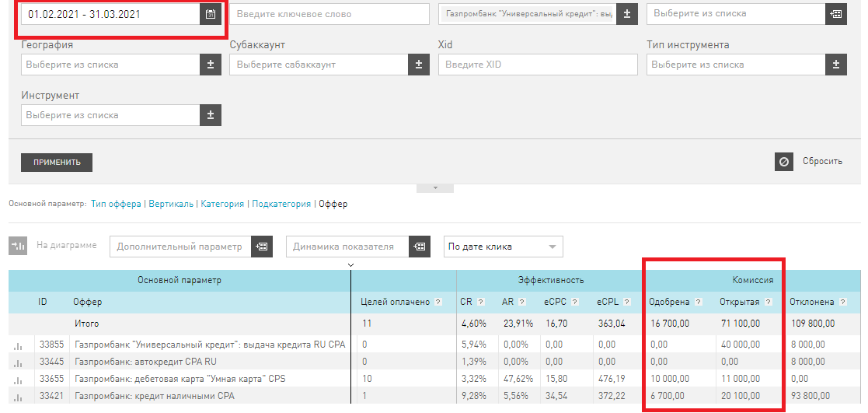Click plus-minus button for Субаккаунт field

[x=419, y=65]
